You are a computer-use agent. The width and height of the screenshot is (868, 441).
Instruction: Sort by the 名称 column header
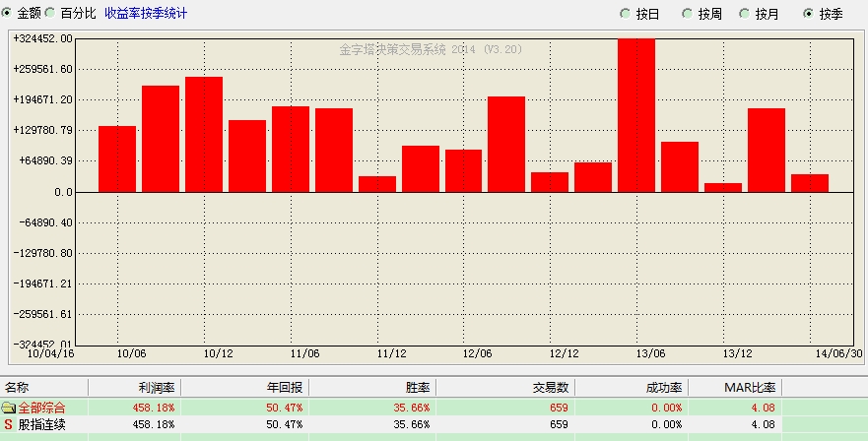click(x=43, y=387)
